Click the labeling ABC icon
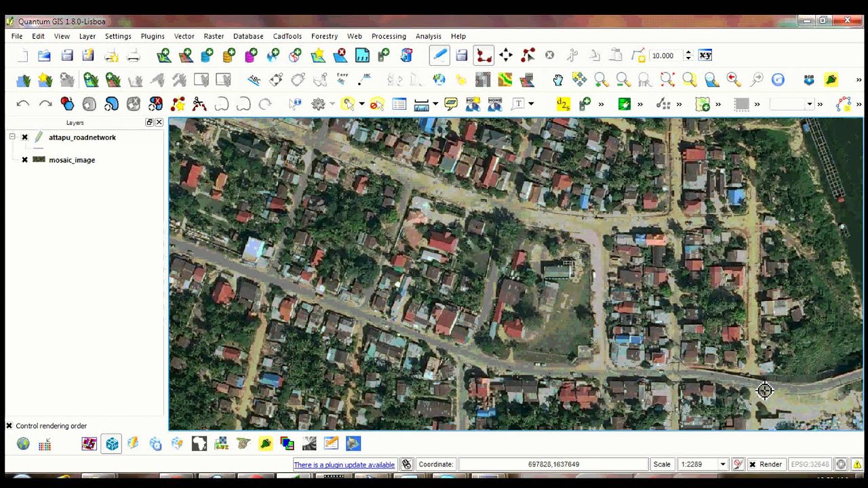The height and width of the screenshot is (488, 868). click(x=254, y=81)
